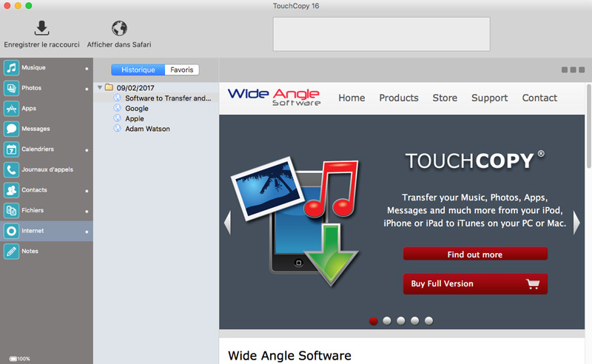Open Home in the website navigation

tap(351, 98)
